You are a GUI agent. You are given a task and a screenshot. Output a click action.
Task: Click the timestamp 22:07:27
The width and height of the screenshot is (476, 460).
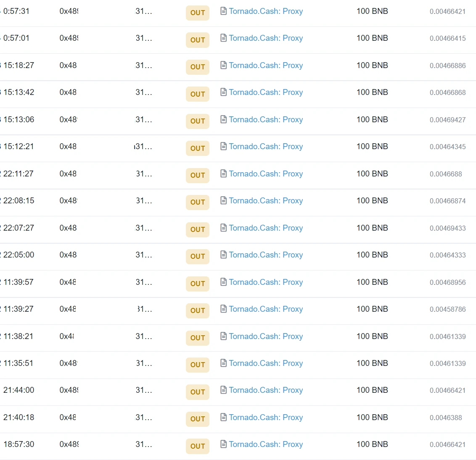tap(19, 228)
